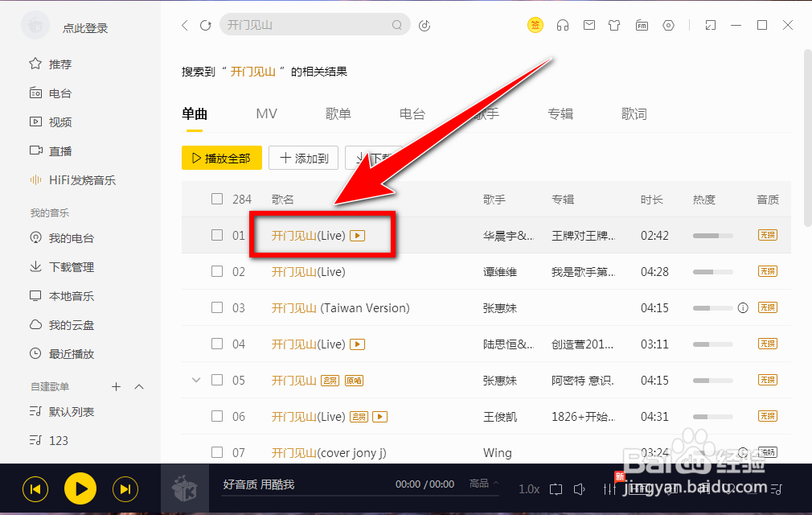Open the headphones icon in top bar
The height and width of the screenshot is (515, 812).
pyautogui.click(x=563, y=25)
